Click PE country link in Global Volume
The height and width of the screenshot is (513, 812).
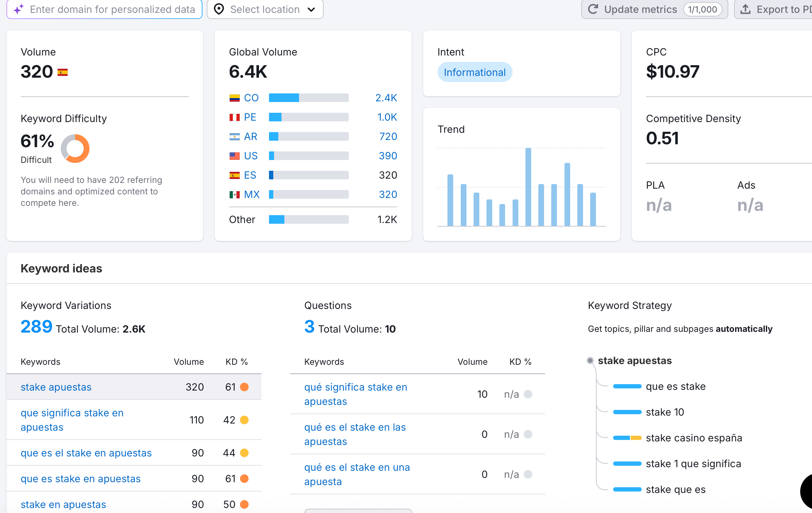[250, 117]
